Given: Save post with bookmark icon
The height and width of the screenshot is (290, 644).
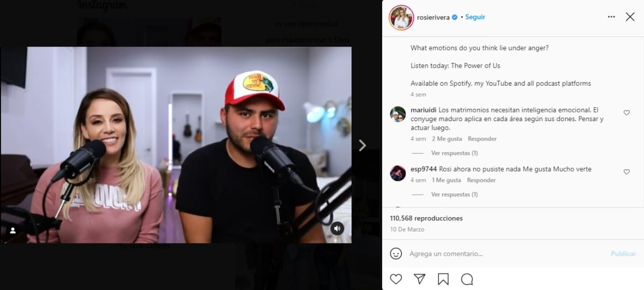Looking at the screenshot, I should click(x=443, y=279).
